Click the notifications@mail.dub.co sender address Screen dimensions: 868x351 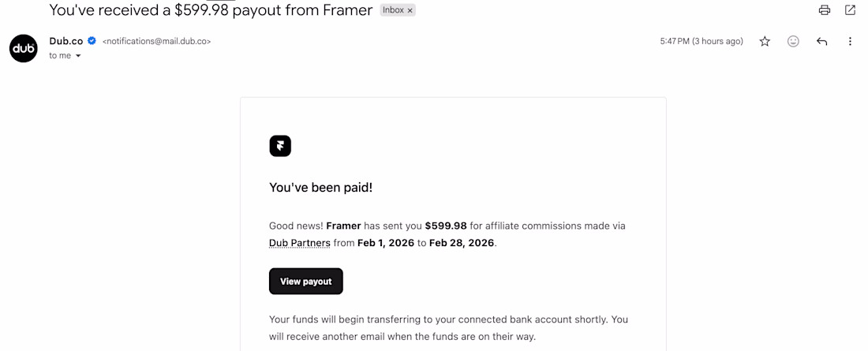(x=156, y=42)
